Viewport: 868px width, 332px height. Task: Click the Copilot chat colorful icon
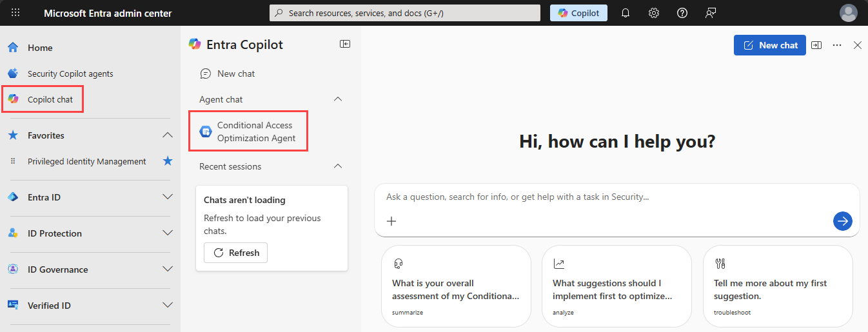point(13,99)
